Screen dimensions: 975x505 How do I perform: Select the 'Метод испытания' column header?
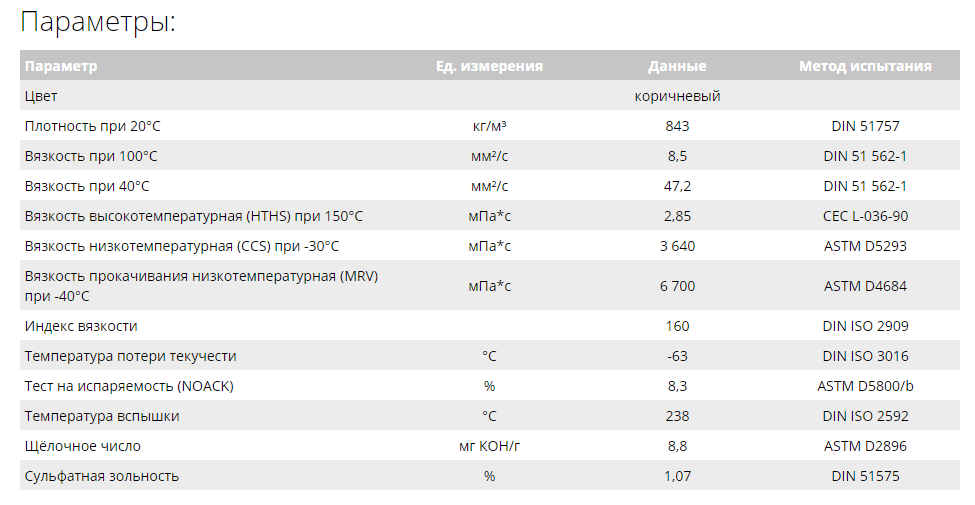pos(865,66)
